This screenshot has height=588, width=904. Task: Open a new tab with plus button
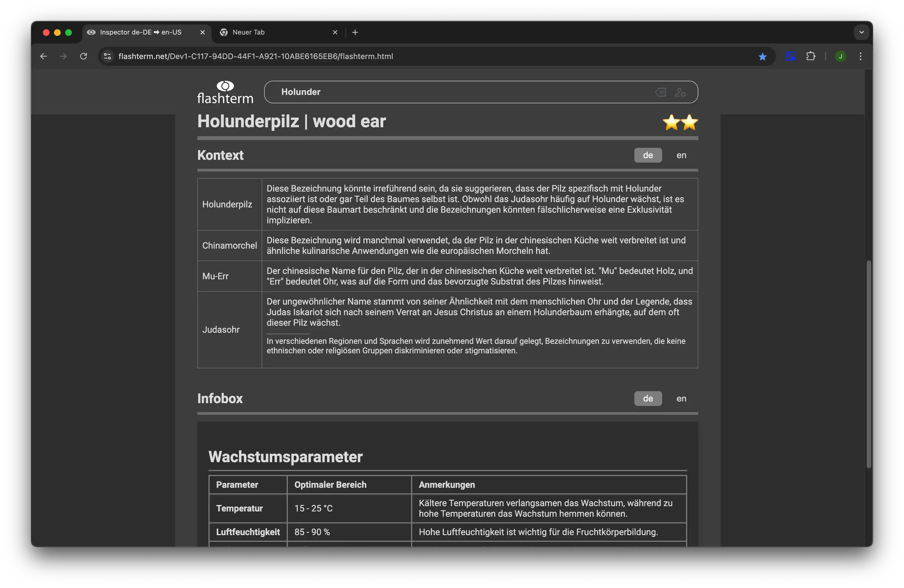(355, 32)
